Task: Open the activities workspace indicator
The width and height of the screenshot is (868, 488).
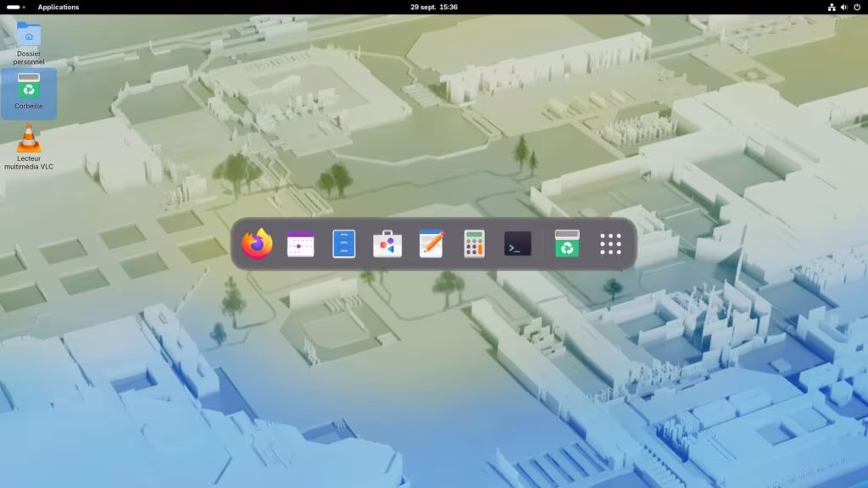Action: (16, 7)
